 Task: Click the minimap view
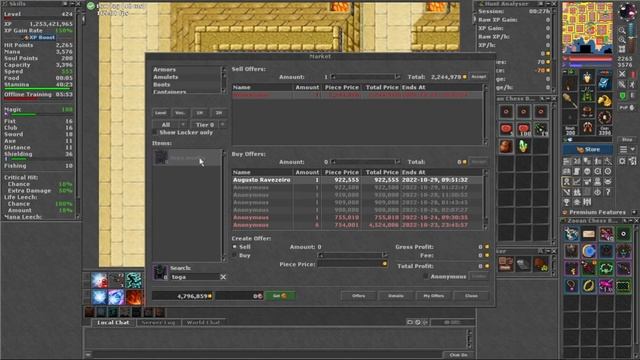587,27
